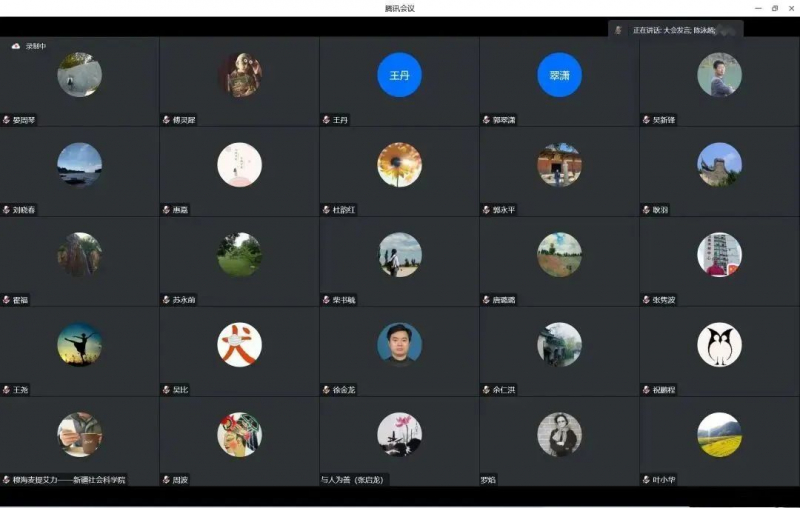Click the mic icon beside 叶小华's name
Screen dimensions: 800x508
click(646, 480)
